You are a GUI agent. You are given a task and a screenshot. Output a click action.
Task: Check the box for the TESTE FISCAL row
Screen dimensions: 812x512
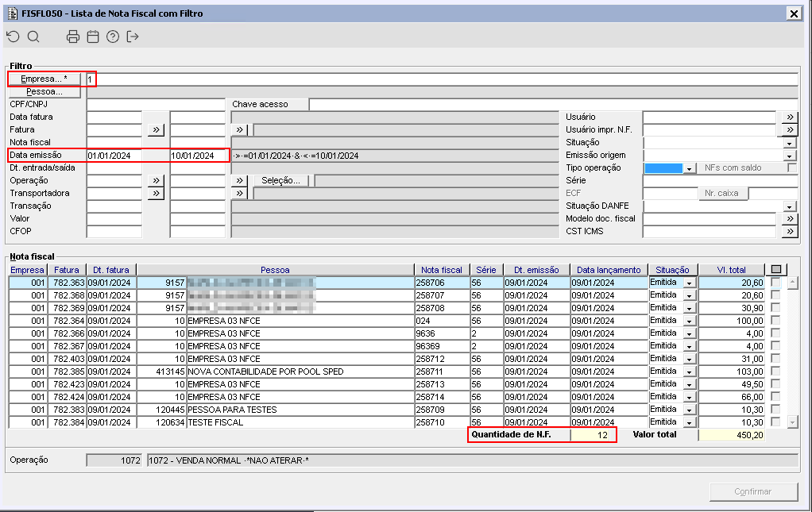(775, 422)
